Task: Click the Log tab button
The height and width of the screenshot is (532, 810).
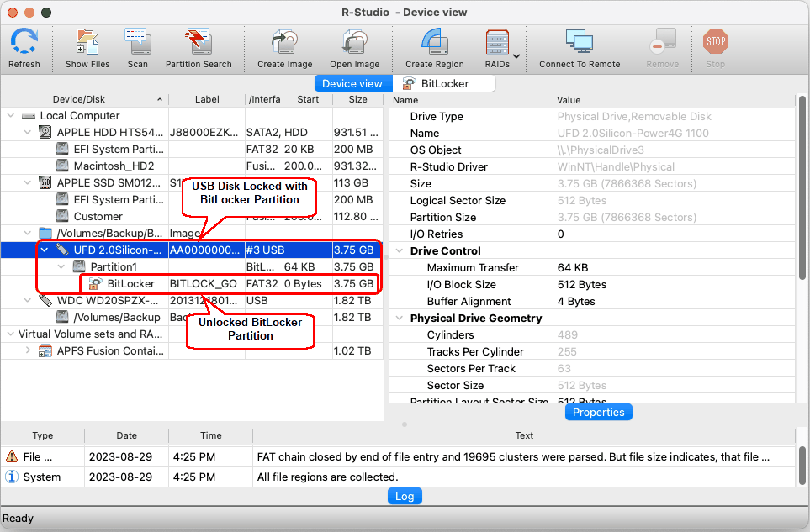Action: [405, 497]
